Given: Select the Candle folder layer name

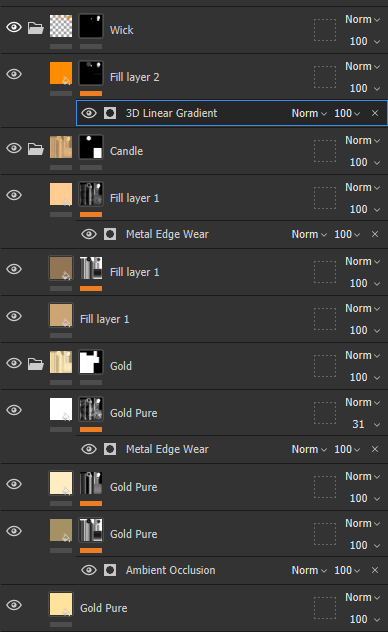Looking at the screenshot, I should pyautogui.click(x=127, y=151).
